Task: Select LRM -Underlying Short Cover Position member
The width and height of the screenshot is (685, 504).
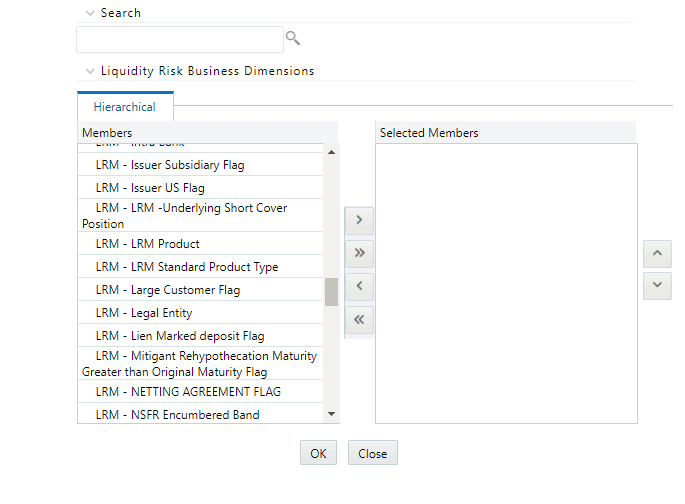Action: [x=200, y=215]
